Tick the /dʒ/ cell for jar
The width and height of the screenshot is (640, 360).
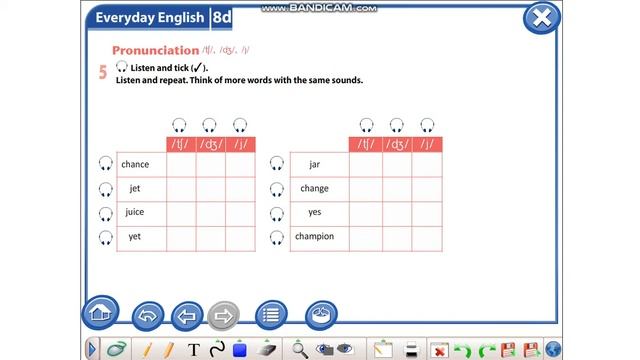tap(397, 164)
